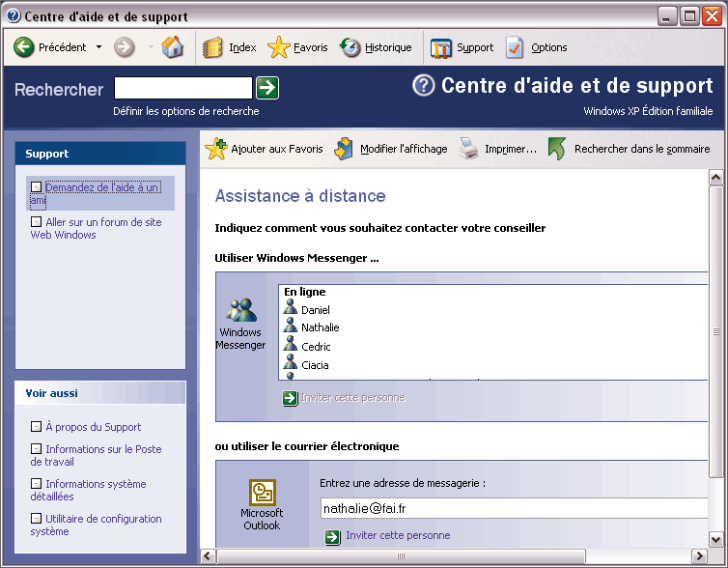This screenshot has height=568, width=728.
Task: Click Inviter cette personne under the email field
Action: point(398,535)
